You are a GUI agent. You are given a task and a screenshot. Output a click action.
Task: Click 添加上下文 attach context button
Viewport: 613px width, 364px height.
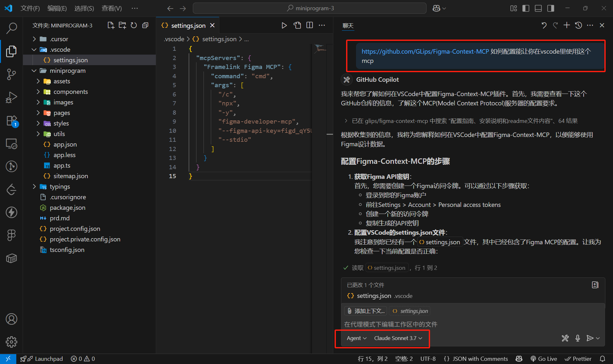pyautogui.click(x=366, y=311)
